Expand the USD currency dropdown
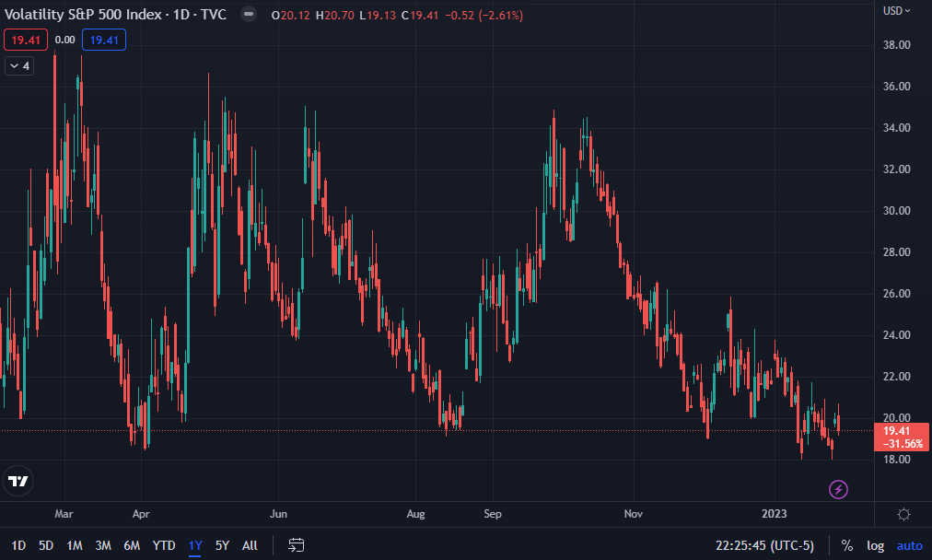The width and height of the screenshot is (932, 560). coord(897,11)
